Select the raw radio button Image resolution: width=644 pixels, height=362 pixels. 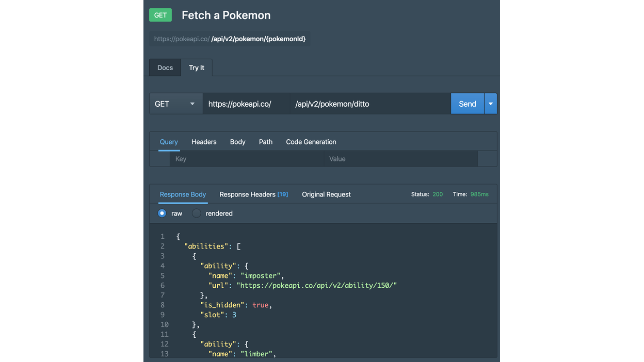(162, 213)
